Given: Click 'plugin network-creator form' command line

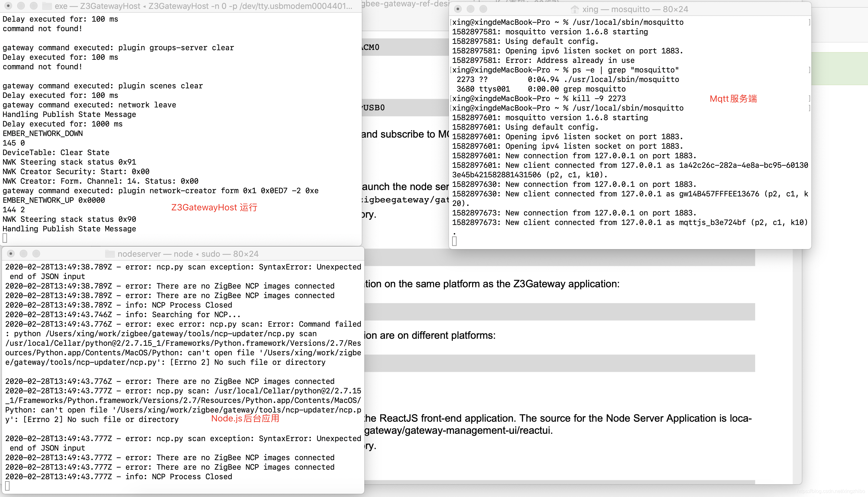Looking at the screenshot, I should [x=161, y=191].
